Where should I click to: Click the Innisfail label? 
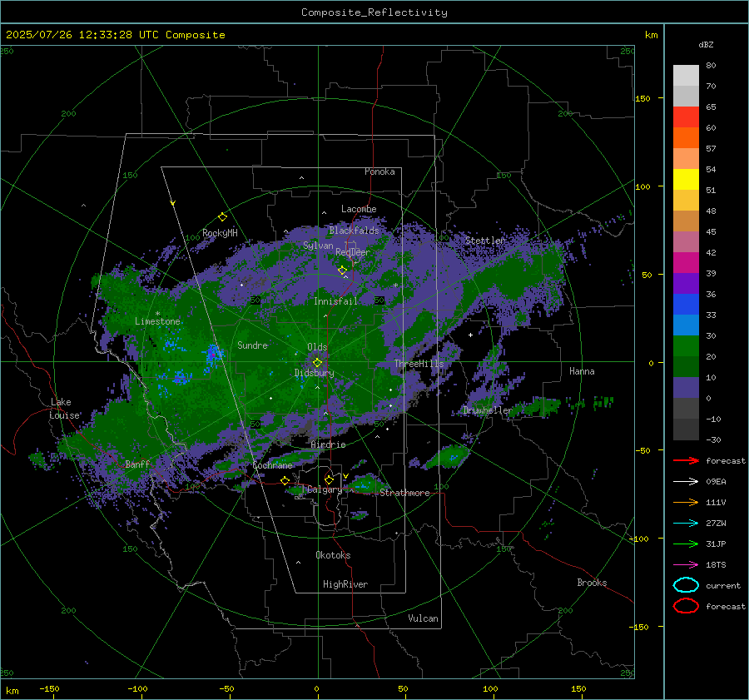pyautogui.click(x=335, y=301)
